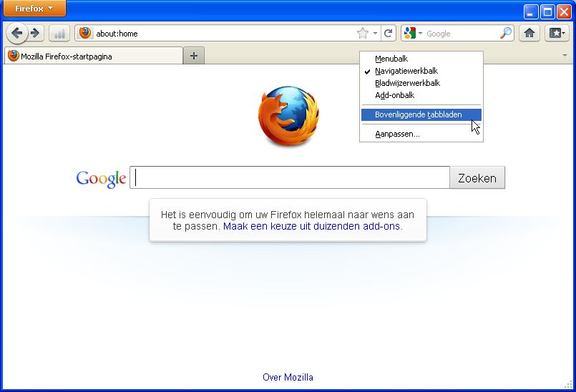Screen dimensions: 576x392
Task: Bookmark this page with the star icon
Action: [363, 33]
